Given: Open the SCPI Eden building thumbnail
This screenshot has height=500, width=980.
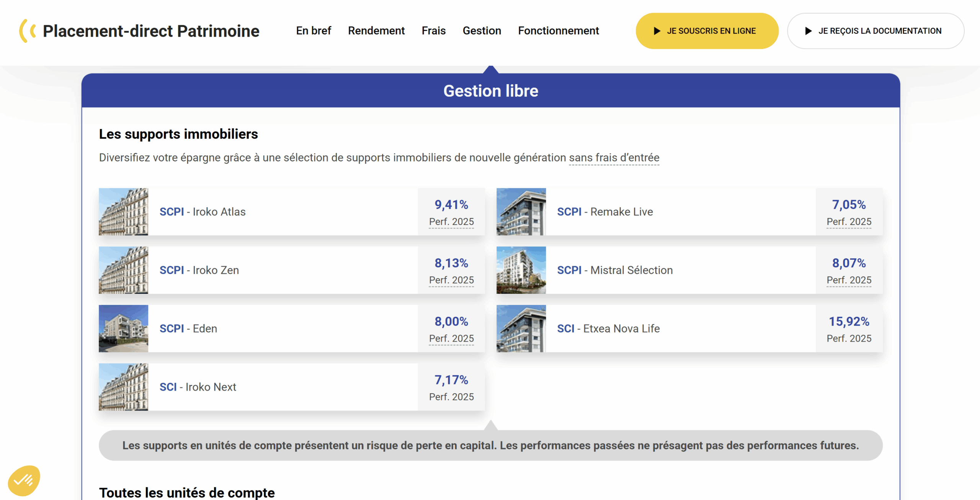Looking at the screenshot, I should tap(123, 329).
